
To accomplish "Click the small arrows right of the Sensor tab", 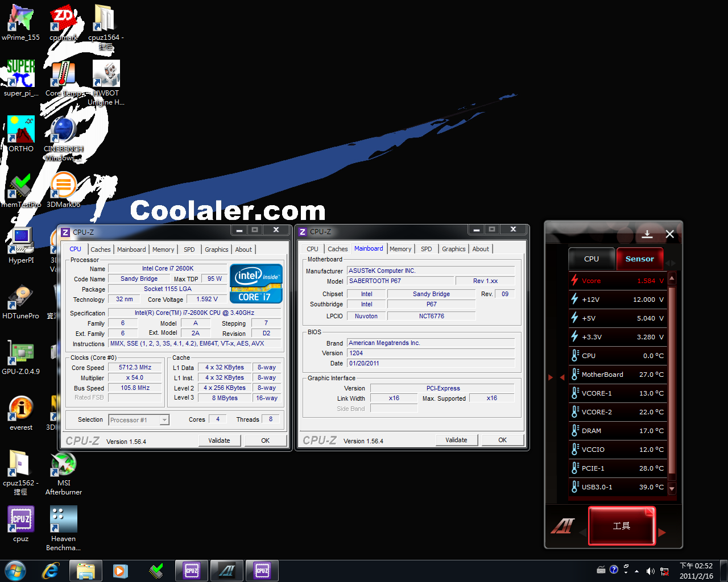I will click(x=671, y=263).
